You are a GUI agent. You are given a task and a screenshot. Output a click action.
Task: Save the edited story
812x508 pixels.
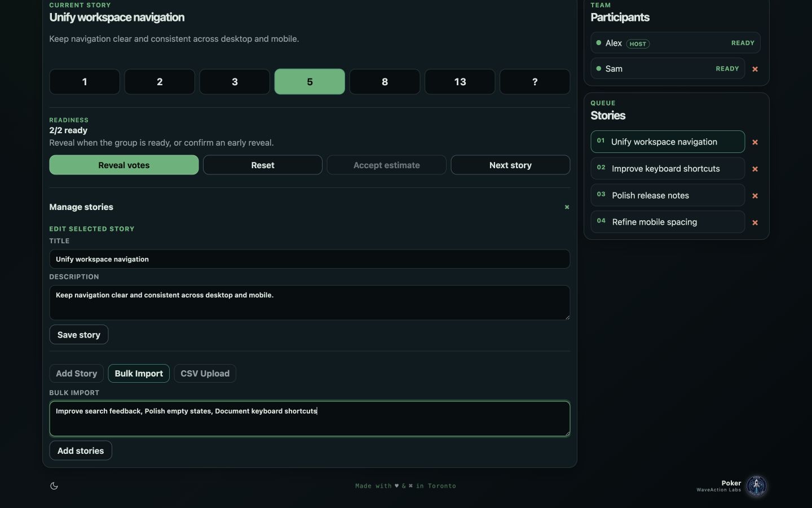[x=79, y=335]
